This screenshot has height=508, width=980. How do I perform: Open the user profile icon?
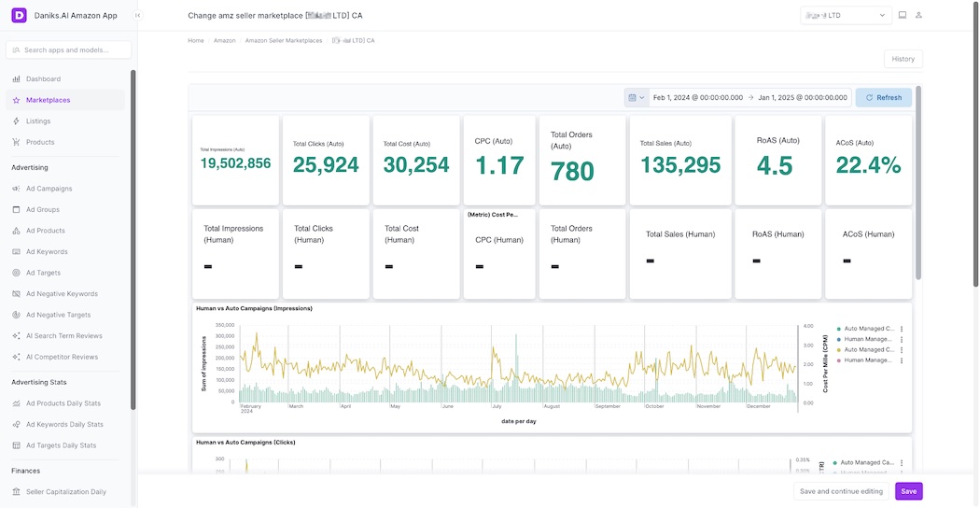(918, 15)
